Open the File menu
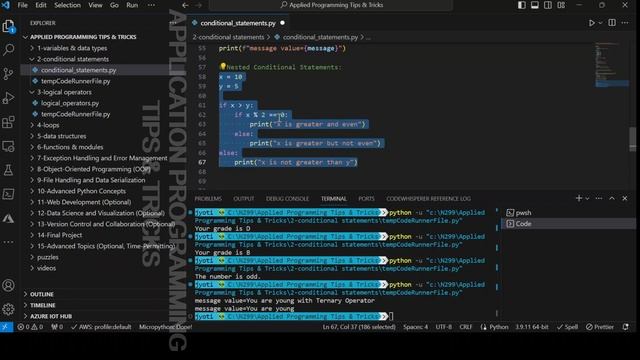Viewport: 640px width, 360px height. [x=22, y=5]
